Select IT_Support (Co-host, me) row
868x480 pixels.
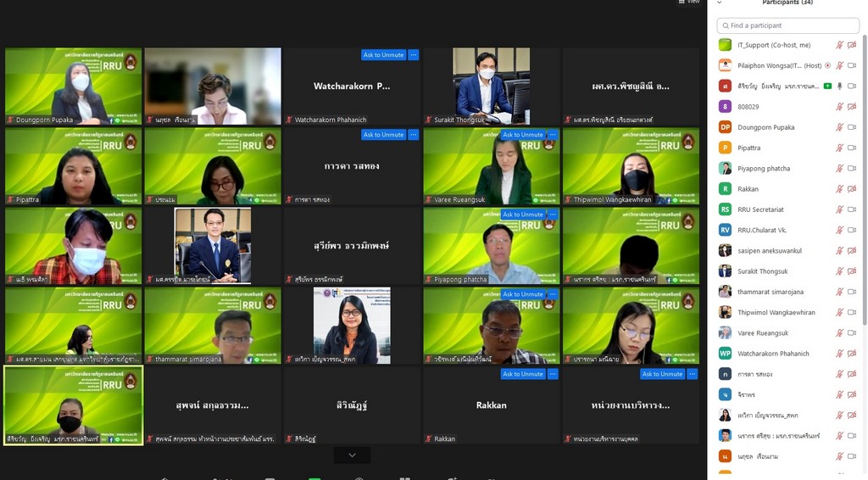(787, 45)
